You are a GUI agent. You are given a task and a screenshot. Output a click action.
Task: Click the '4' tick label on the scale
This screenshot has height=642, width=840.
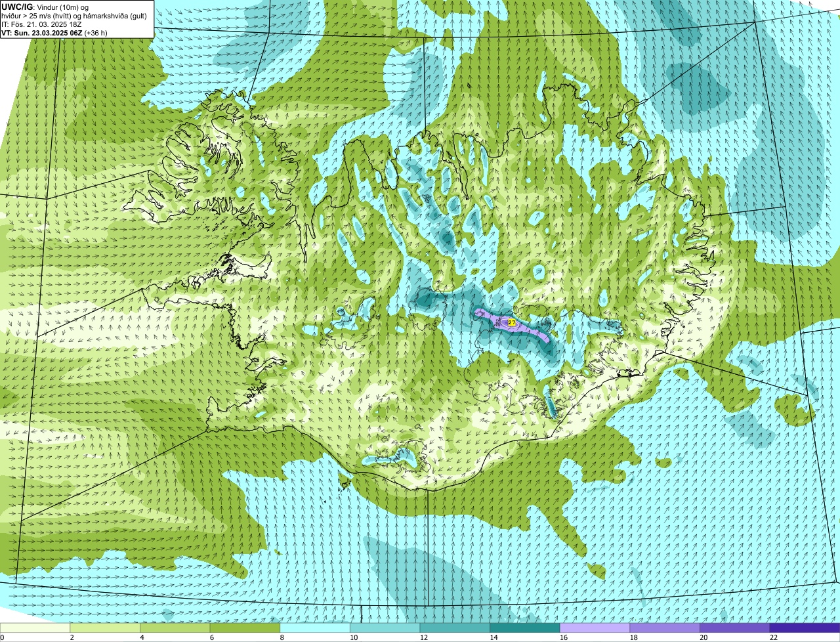(x=142, y=637)
